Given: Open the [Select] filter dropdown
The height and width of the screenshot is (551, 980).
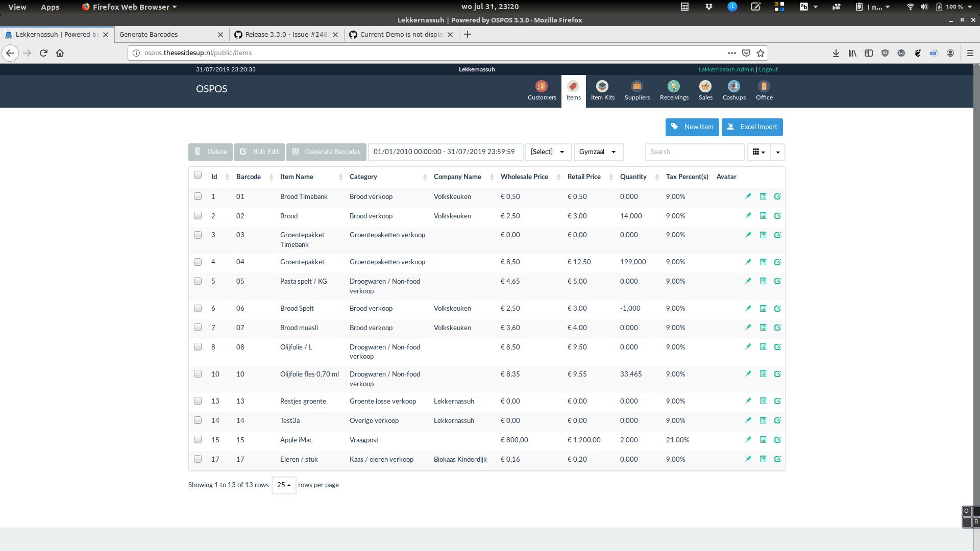Looking at the screenshot, I should coord(548,152).
